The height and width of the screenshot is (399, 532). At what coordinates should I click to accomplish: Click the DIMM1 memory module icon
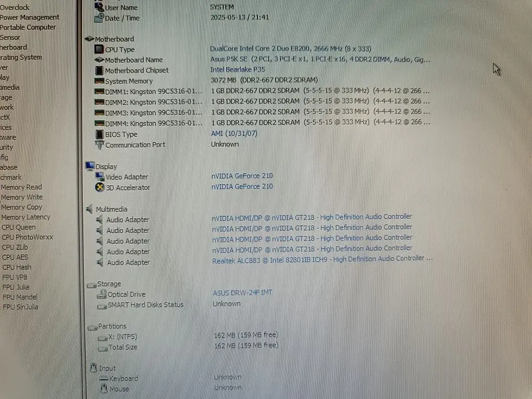(x=99, y=91)
